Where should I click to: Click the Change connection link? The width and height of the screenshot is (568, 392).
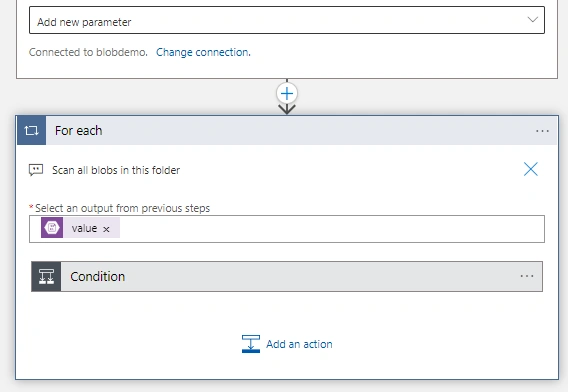[203, 52]
